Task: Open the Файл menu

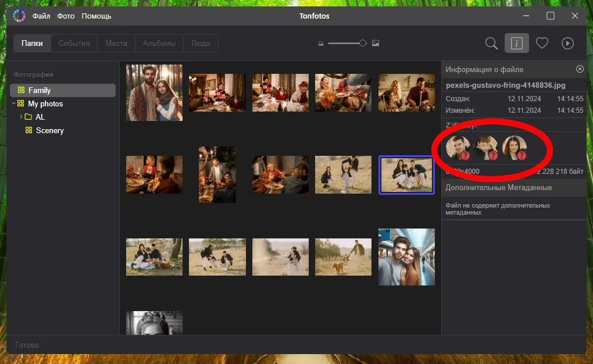Action: click(41, 16)
